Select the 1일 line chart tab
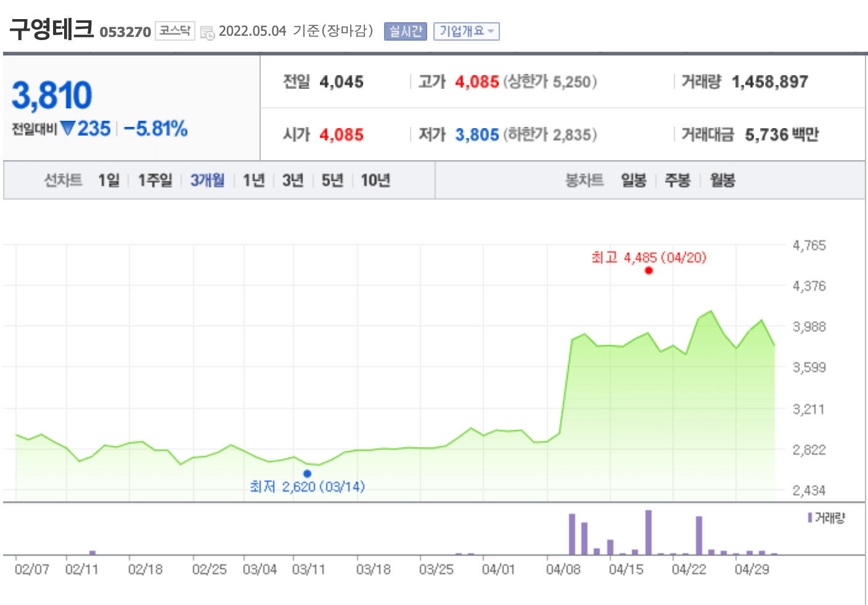Screen dimensions: 868x605 (109, 181)
